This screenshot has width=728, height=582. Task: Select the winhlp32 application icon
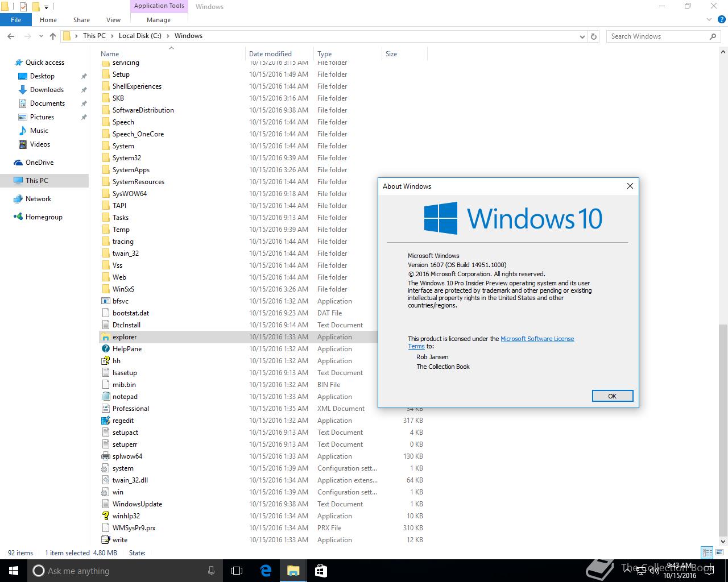click(x=105, y=516)
